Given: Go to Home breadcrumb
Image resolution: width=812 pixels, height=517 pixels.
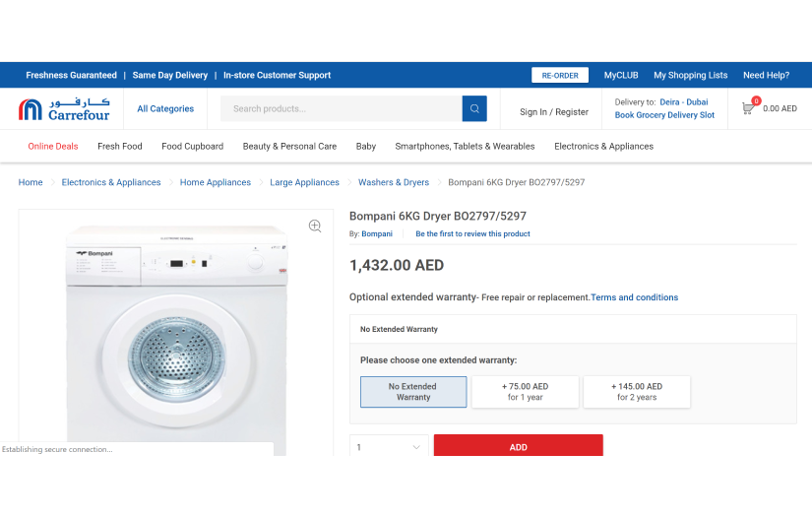Looking at the screenshot, I should (31, 182).
